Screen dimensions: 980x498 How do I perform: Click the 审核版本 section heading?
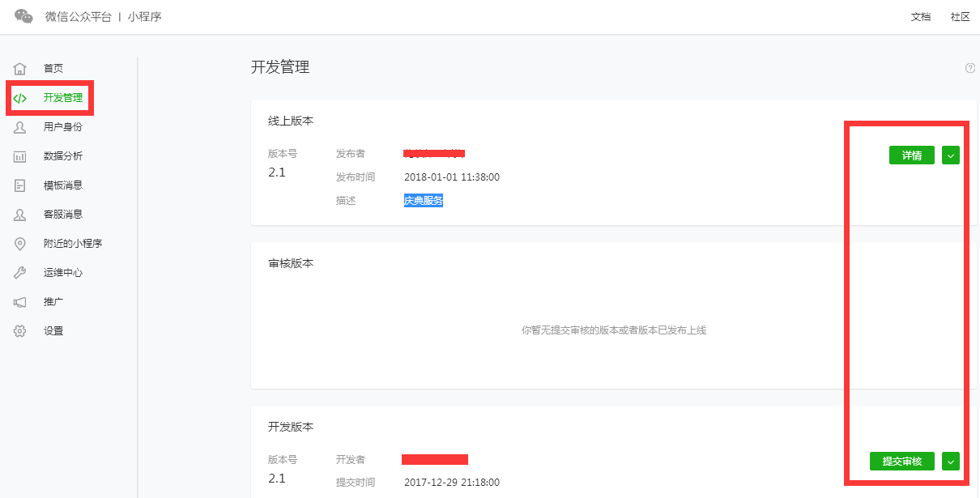291,263
